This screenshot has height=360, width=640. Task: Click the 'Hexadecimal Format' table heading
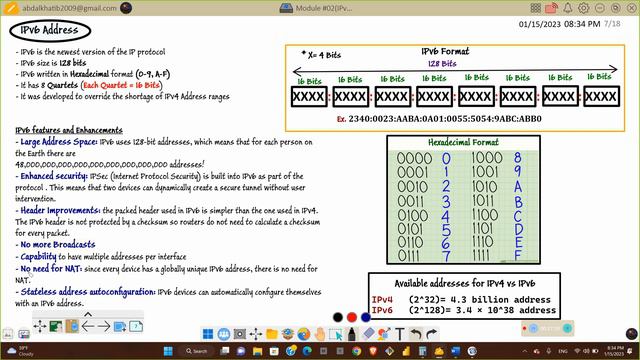click(463, 142)
